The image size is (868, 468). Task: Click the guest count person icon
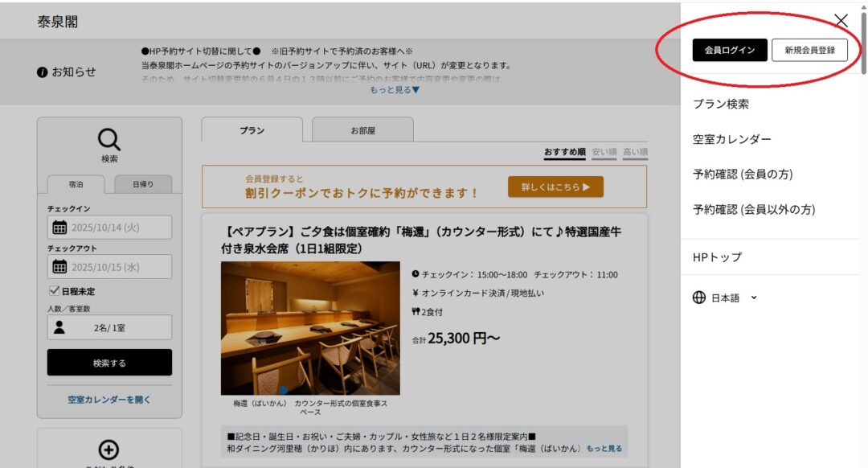click(59, 327)
